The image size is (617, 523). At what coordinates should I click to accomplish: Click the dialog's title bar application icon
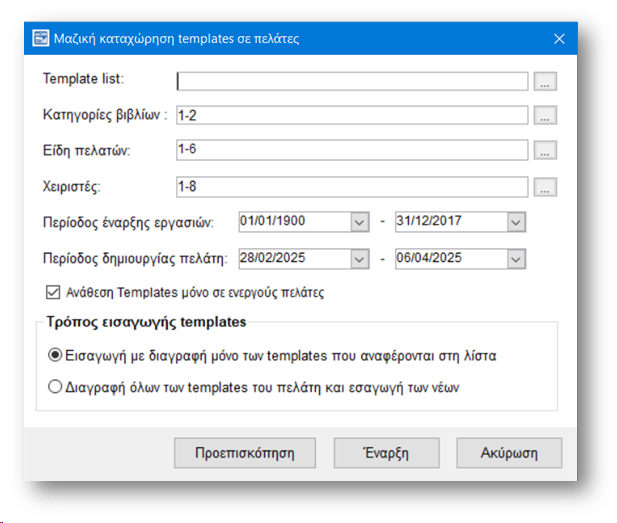pos(41,39)
